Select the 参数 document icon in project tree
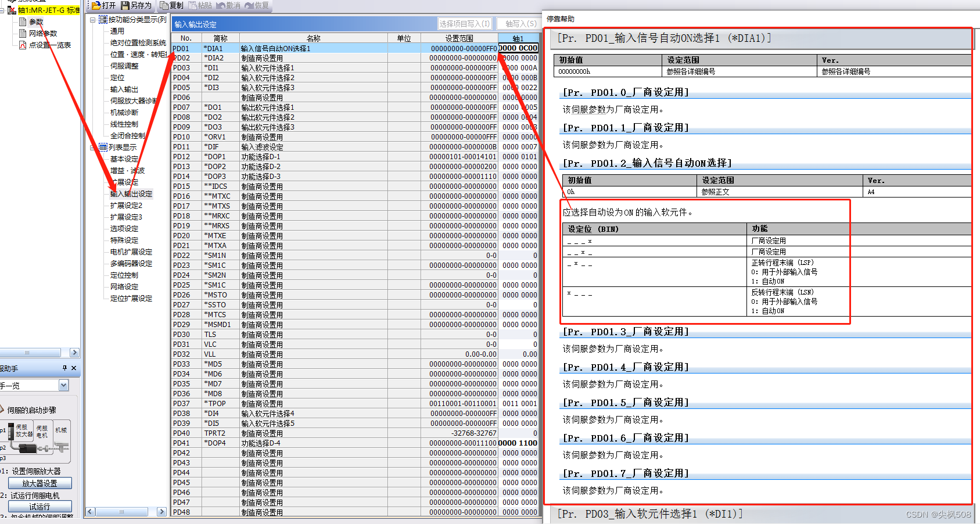The width and height of the screenshot is (980, 524). click(x=23, y=21)
